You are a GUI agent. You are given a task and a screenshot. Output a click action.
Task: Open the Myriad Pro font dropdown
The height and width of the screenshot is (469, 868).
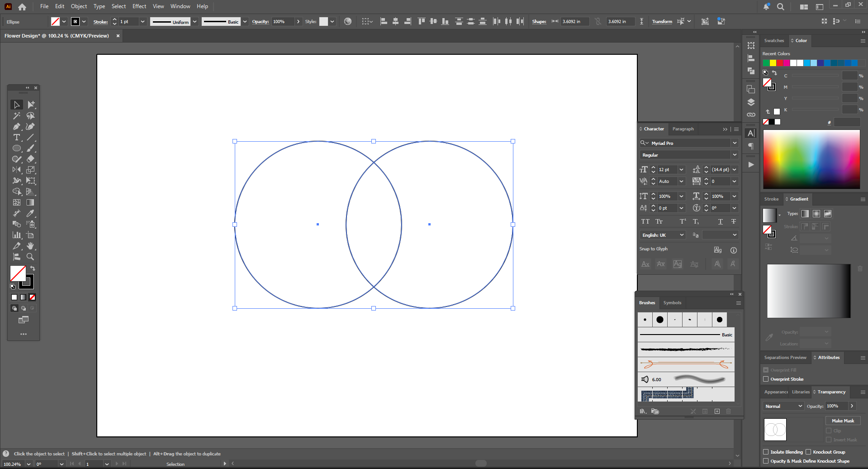click(x=735, y=143)
